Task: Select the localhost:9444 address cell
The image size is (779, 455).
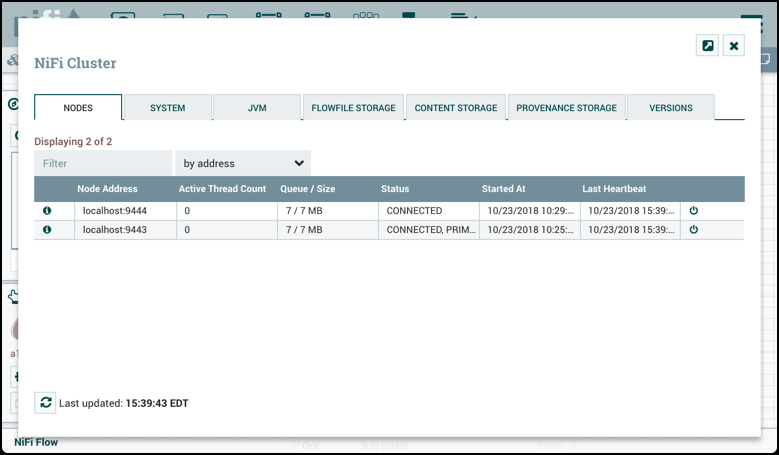Action: 126,211
